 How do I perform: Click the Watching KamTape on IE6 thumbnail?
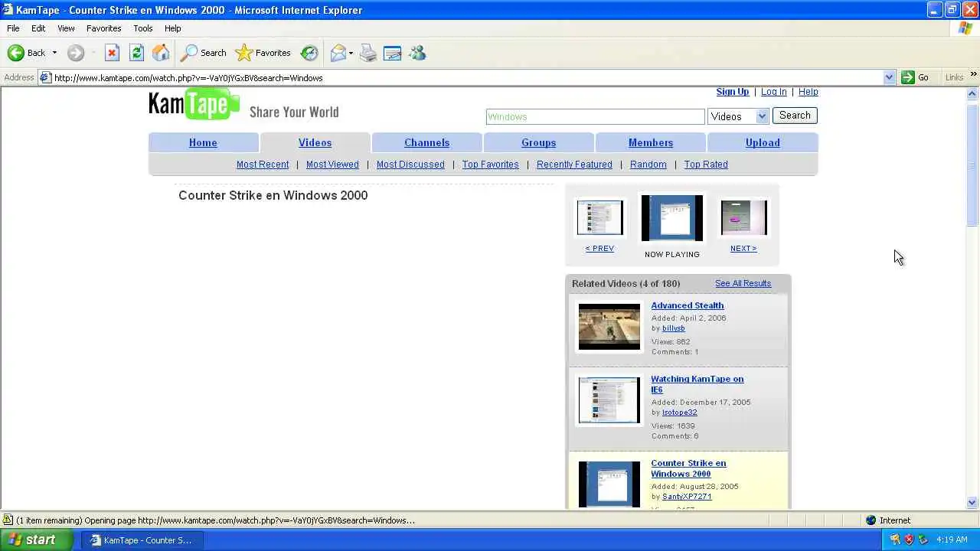pos(609,399)
